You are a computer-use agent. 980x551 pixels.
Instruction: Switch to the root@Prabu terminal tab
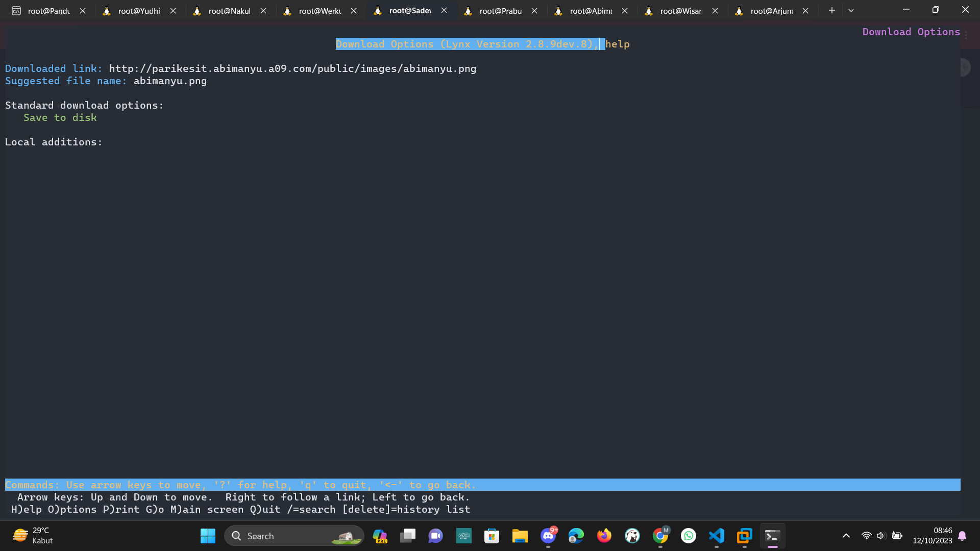click(x=501, y=10)
